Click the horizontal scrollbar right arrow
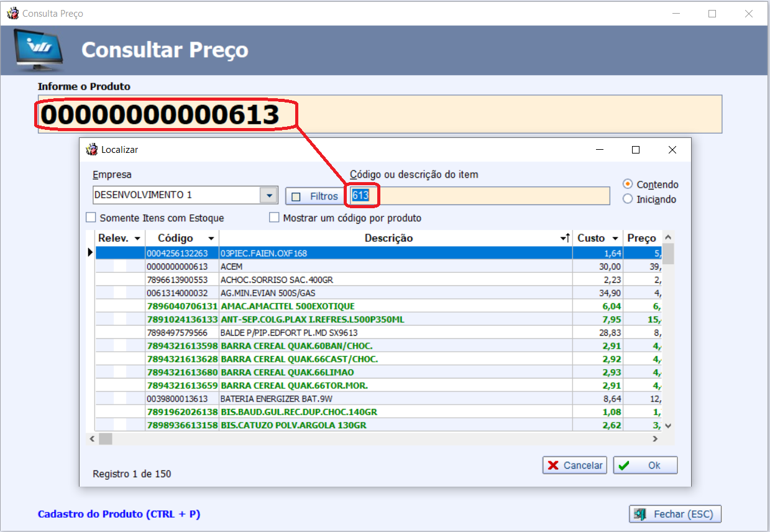This screenshot has height=532, width=770. [654, 439]
